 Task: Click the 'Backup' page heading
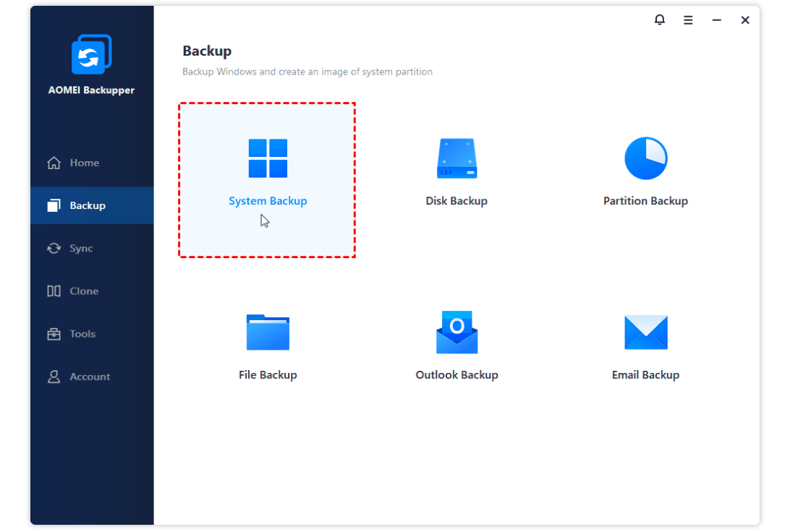(x=207, y=51)
